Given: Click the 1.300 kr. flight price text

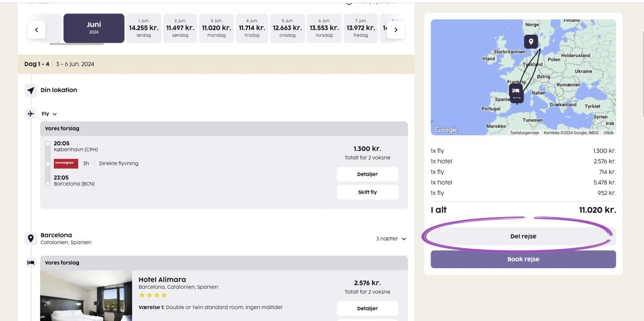Looking at the screenshot, I should coord(367,149).
